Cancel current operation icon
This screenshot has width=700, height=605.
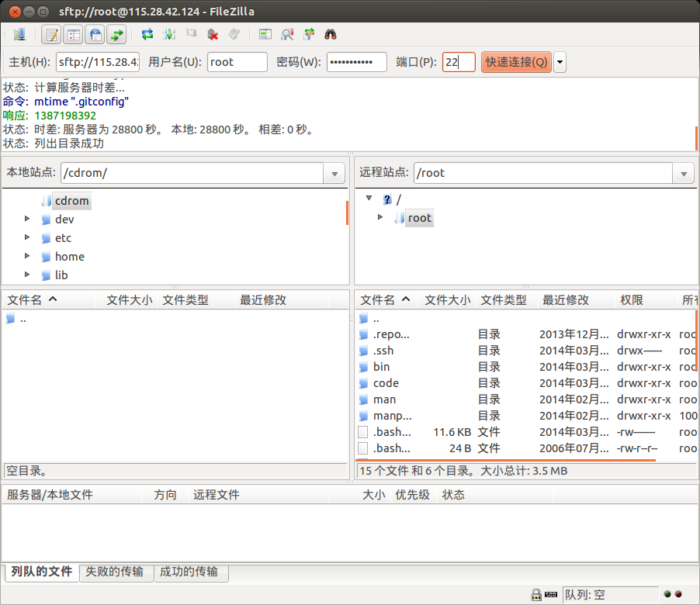pos(191,33)
